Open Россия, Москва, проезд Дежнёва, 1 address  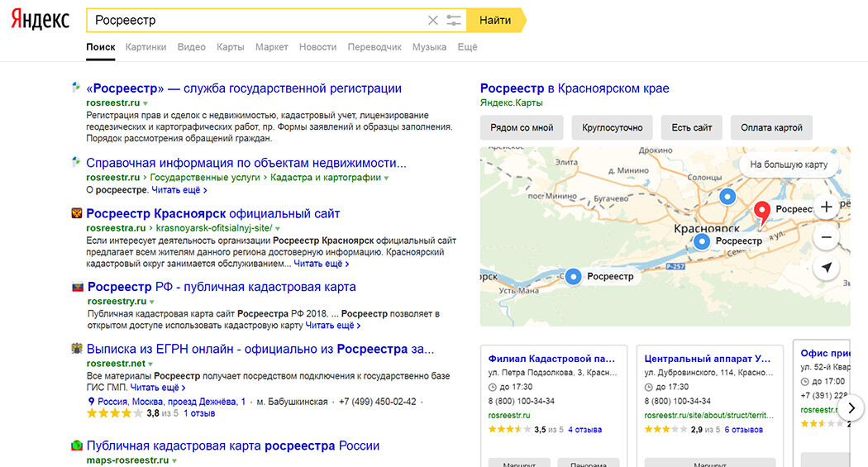[172, 402]
